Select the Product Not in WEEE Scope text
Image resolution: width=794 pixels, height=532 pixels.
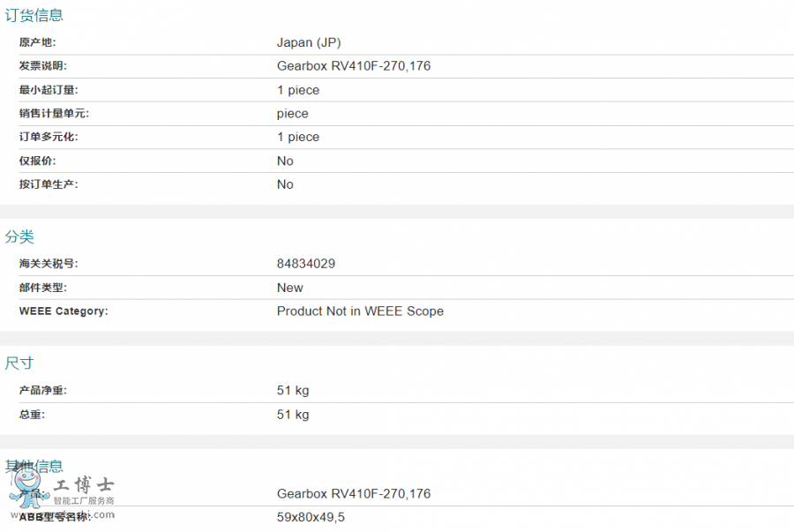(x=360, y=311)
